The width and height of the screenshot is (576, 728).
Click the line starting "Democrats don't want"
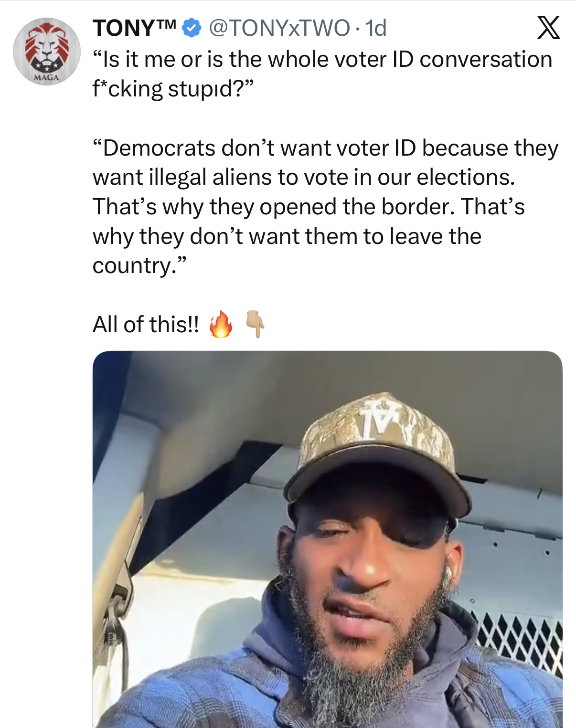point(325,148)
